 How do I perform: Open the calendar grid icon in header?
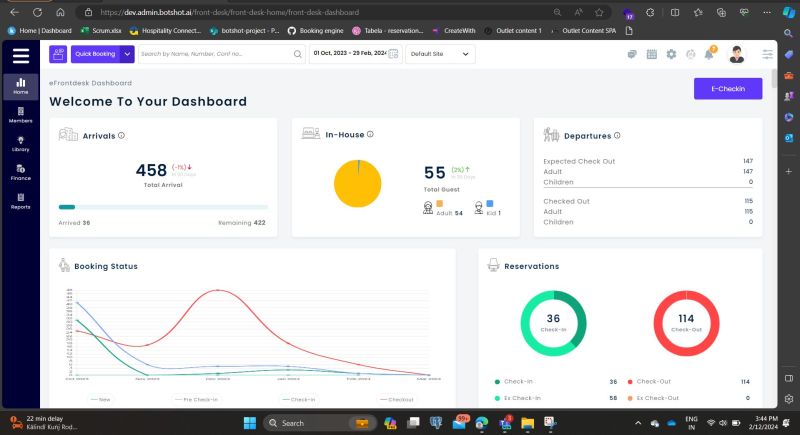652,54
